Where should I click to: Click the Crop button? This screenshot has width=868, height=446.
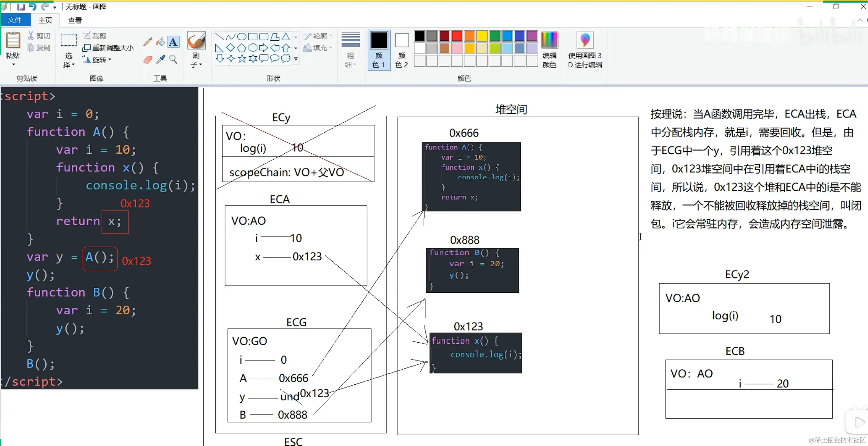(x=95, y=36)
